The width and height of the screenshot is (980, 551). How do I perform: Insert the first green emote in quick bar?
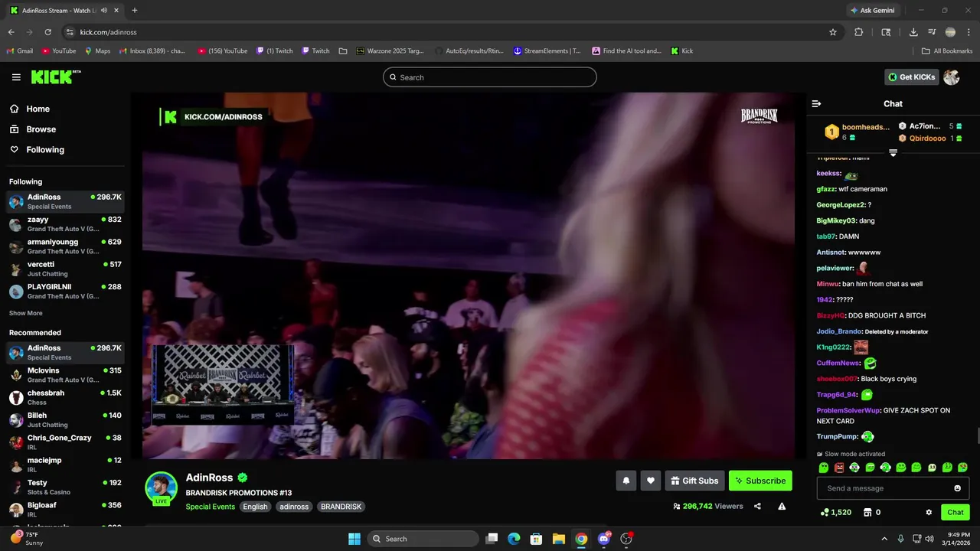[x=824, y=468]
